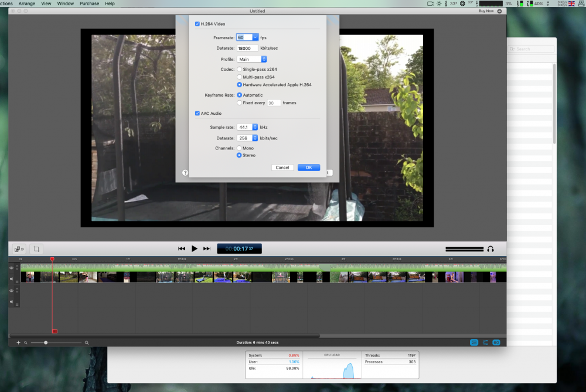586x392 pixels.
Task: Select Automatic keyframe rate
Action: (x=239, y=95)
